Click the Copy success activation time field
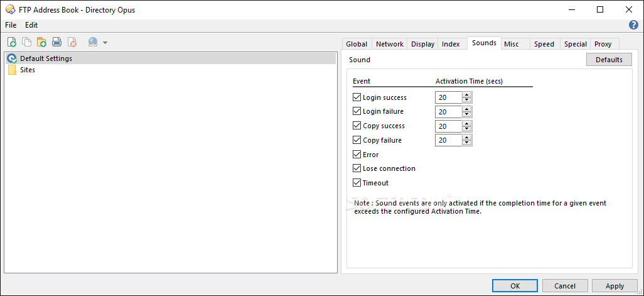This screenshot has height=296, width=644. (449, 126)
